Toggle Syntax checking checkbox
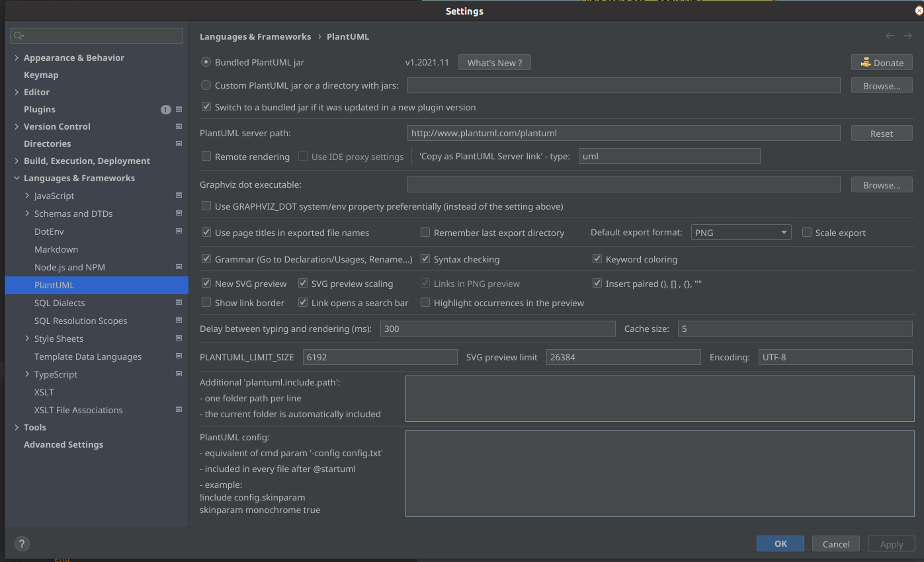The width and height of the screenshot is (924, 562). coord(425,259)
